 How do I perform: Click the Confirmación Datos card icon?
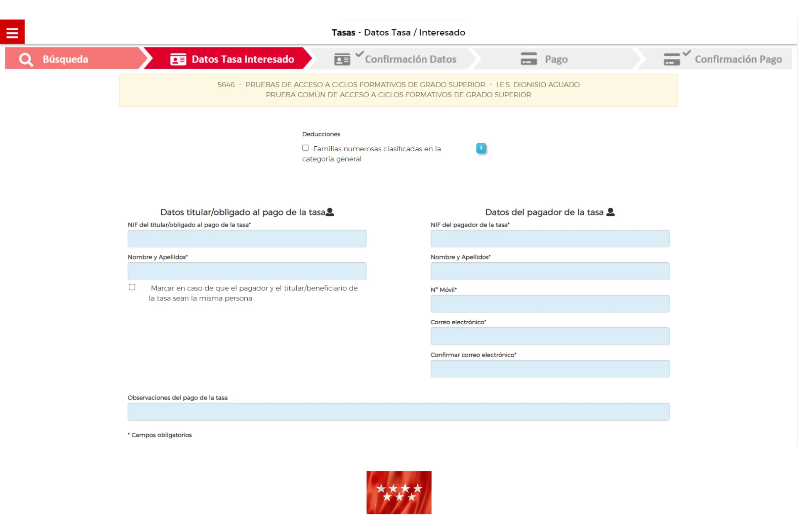[x=342, y=59]
